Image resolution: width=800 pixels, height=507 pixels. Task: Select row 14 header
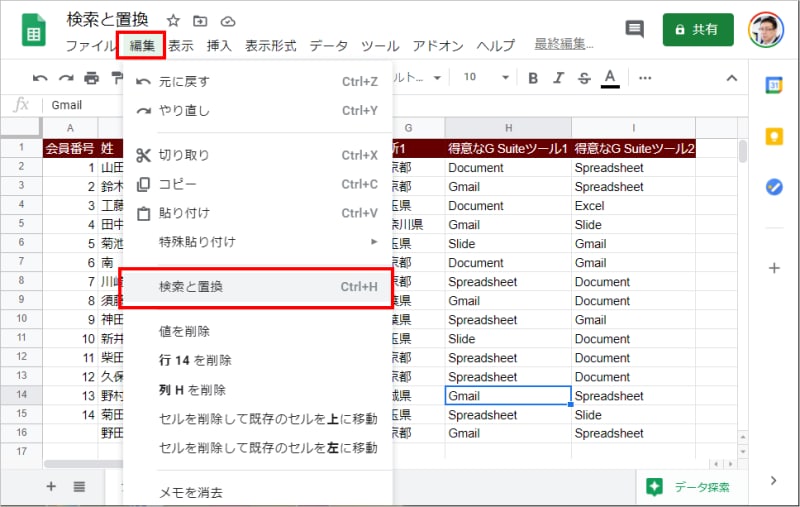click(21, 394)
